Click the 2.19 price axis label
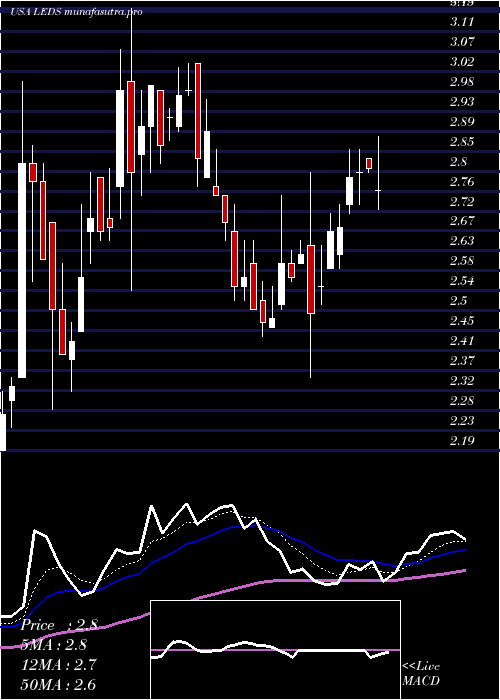The width and height of the screenshot is (500, 700). coord(462,441)
